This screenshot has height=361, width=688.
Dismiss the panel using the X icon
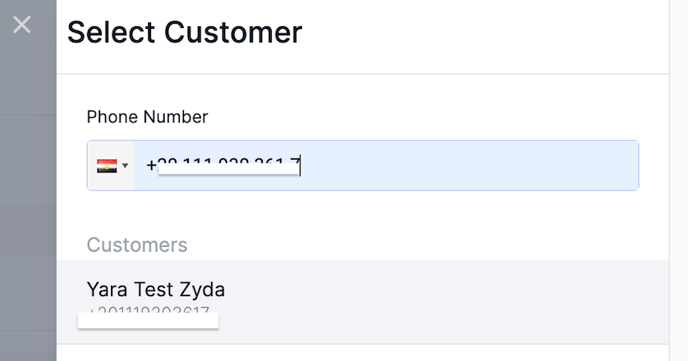[22, 25]
